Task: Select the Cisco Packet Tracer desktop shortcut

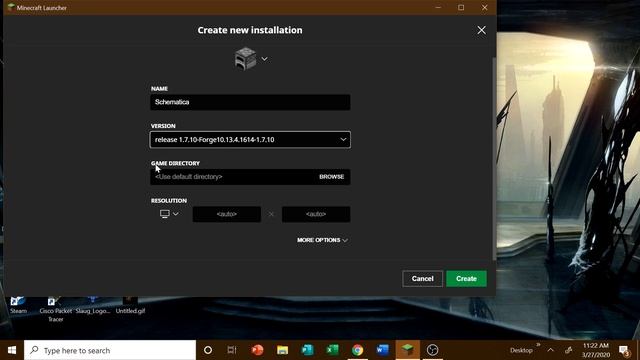Action: coord(55,309)
